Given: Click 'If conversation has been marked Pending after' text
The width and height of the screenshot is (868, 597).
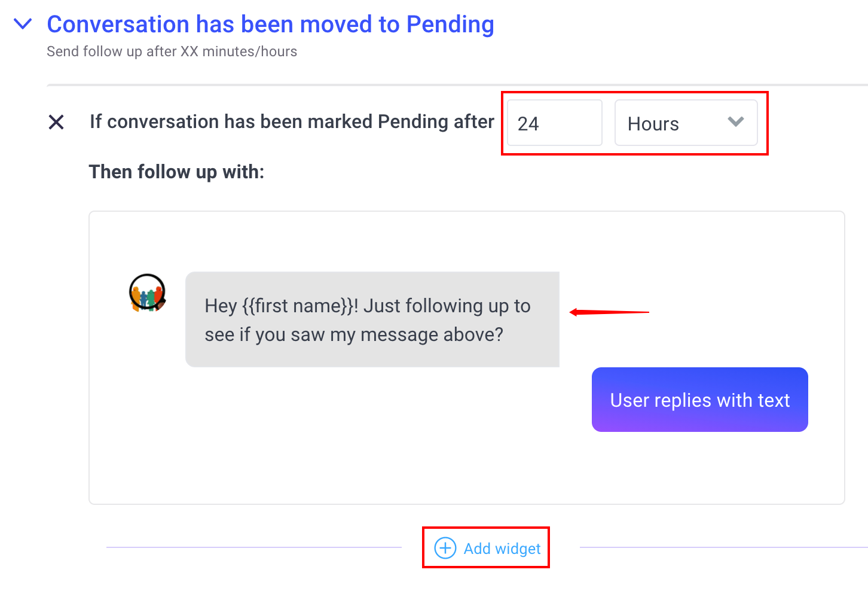Looking at the screenshot, I should [x=292, y=121].
